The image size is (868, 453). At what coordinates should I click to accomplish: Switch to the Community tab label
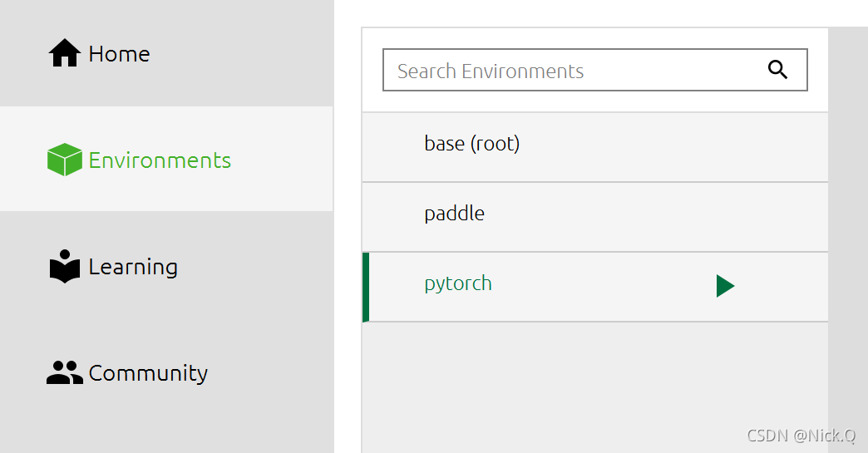pyautogui.click(x=148, y=373)
